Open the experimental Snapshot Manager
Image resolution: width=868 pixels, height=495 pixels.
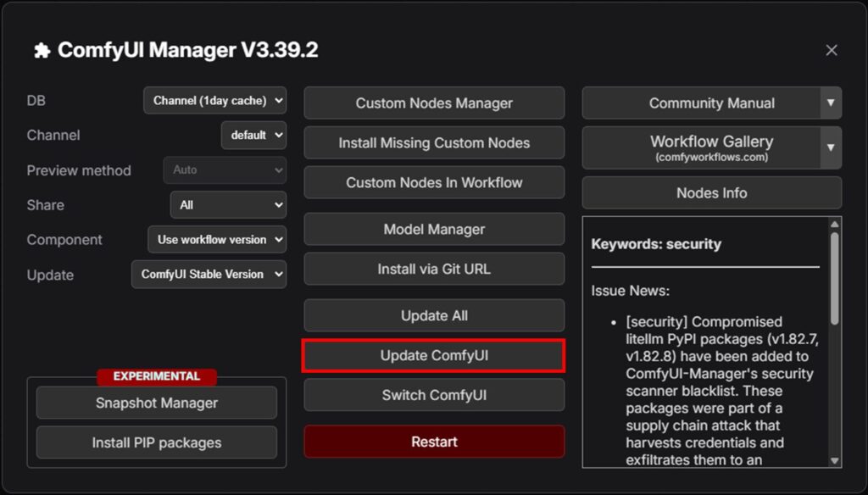pyautogui.click(x=156, y=403)
